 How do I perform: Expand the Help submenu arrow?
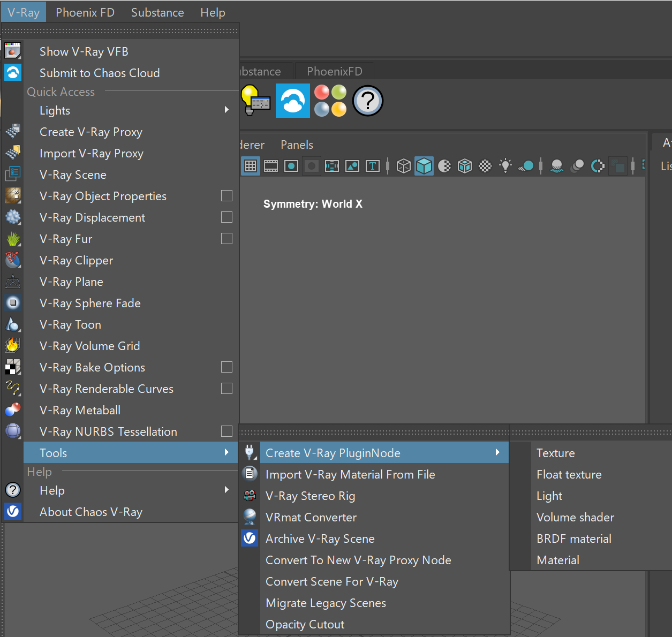tap(226, 490)
